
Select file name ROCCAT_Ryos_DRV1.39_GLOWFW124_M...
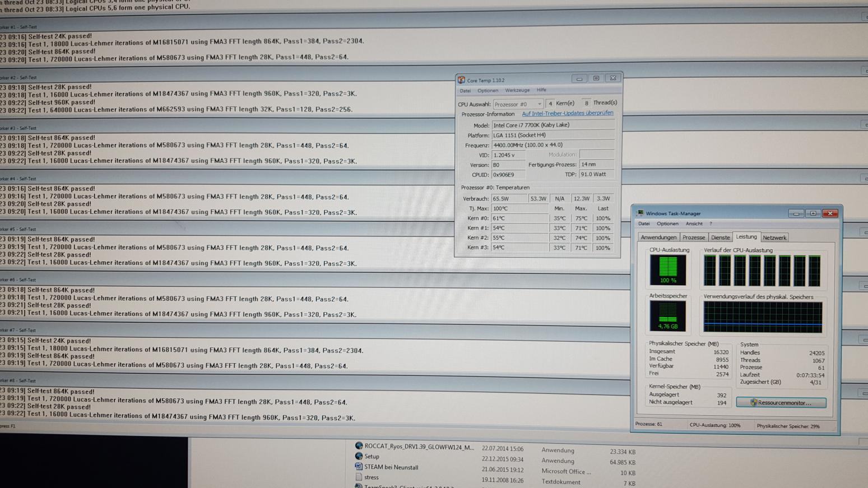(419, 447)
